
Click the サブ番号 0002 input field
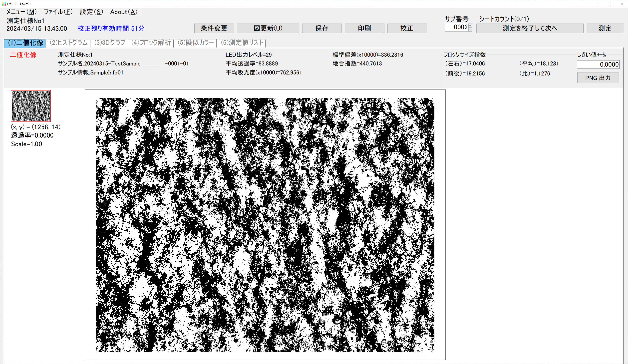coord(457,27)
